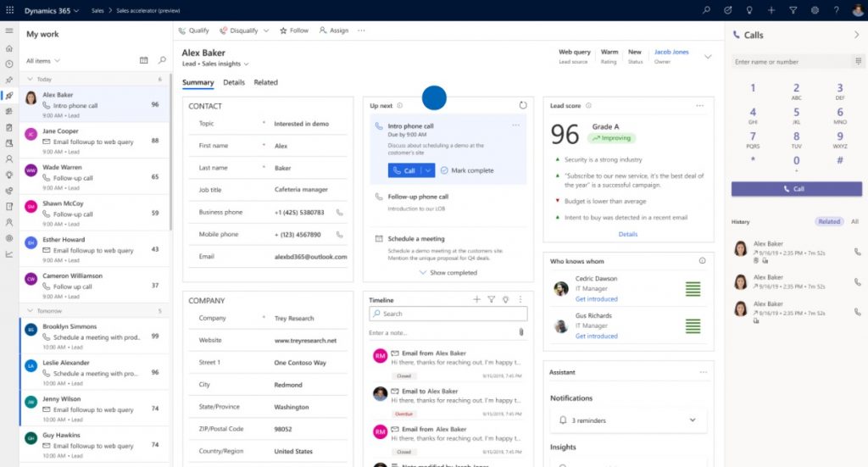Click Sales breadcrumb in top bar
868x467 pixels.
[x=97, y=10]
